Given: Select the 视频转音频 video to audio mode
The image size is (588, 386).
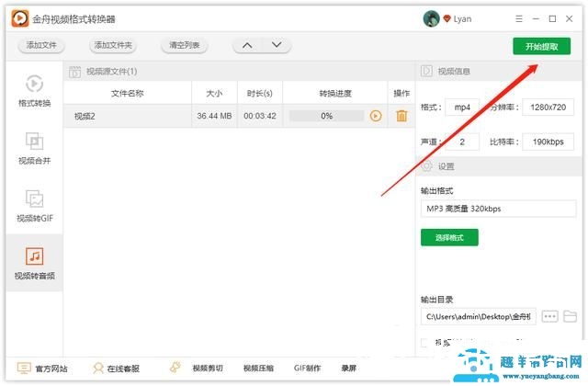Looking at the screenshot, I should 34,263.
